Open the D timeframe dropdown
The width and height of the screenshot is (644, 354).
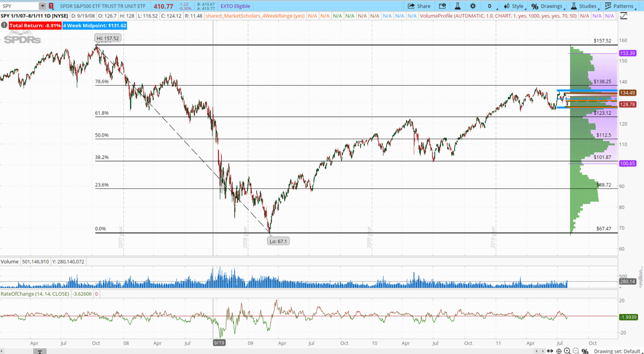490,6
